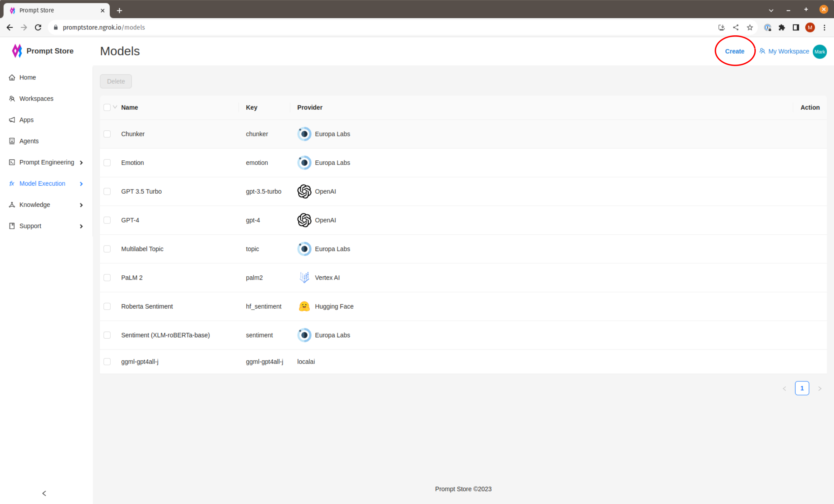Click the localai provider text
834x504 pixels.
pyautogui.click(x=306, y=362)
